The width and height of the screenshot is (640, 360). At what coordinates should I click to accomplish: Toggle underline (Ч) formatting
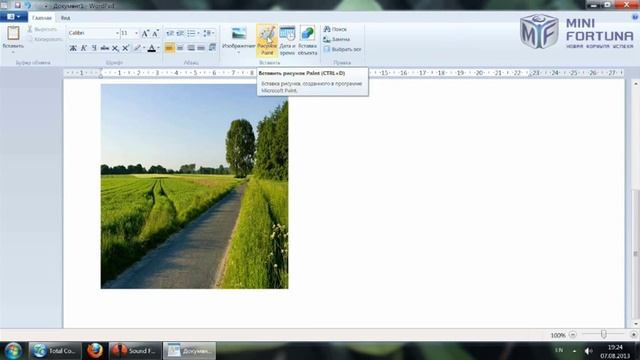(94, 48)
